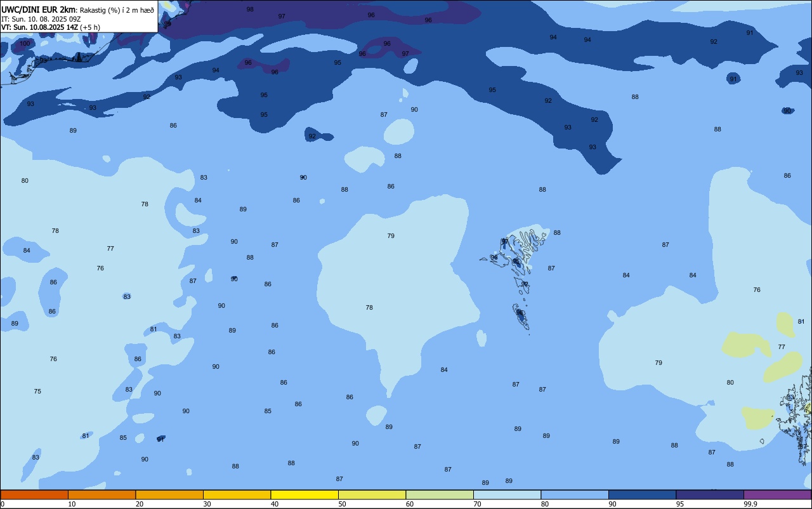Viewport: 812px width, 509px height.
Task: Select the purple above-99.9 legend swatch
Action: (x=777, y=494)
